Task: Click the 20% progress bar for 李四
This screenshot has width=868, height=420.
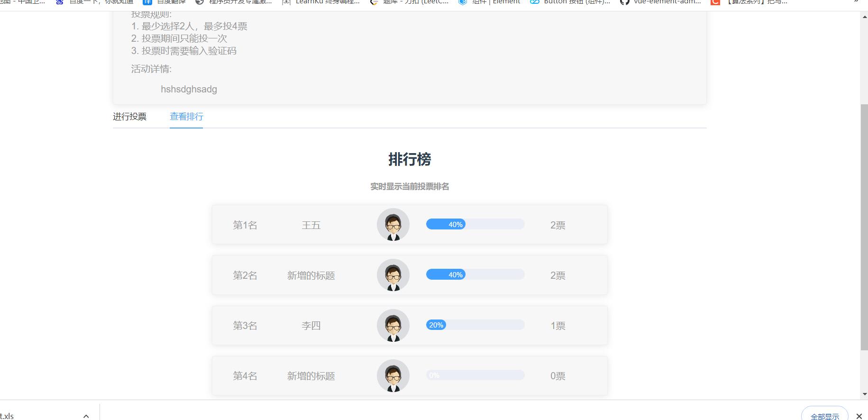Action: pyautogui.click(x=475, y=325)
